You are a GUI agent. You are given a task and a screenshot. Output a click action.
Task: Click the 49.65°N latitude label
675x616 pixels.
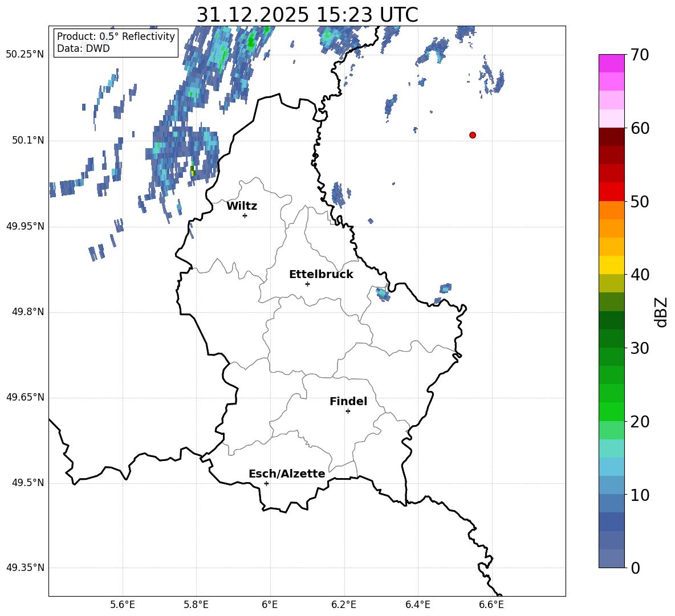click(x=25, y=397)
